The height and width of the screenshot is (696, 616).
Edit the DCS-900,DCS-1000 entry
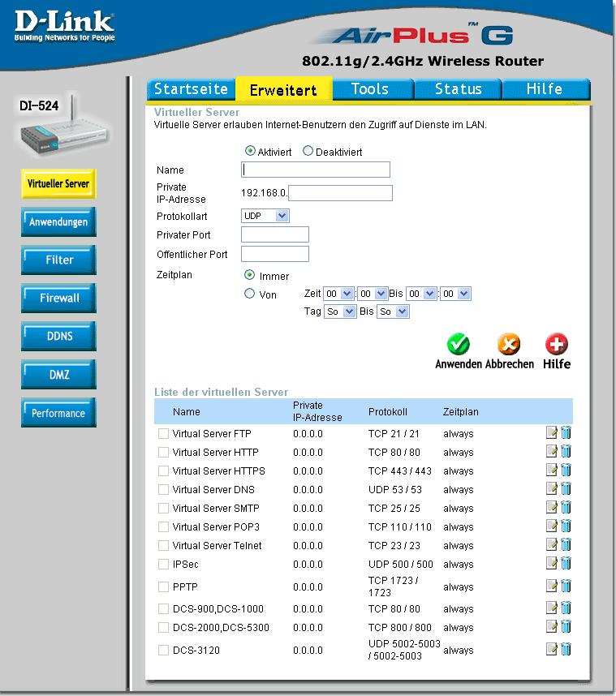click(x=551, y=608)
